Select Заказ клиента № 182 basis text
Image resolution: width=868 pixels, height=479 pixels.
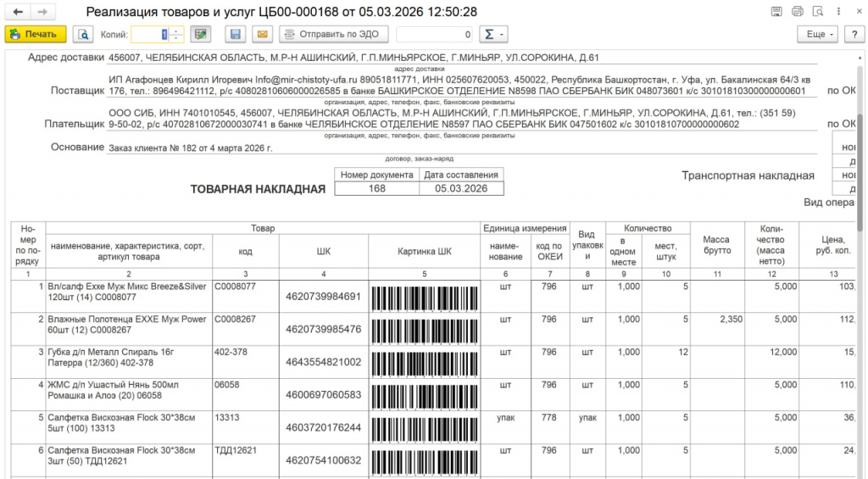(191, 148)
